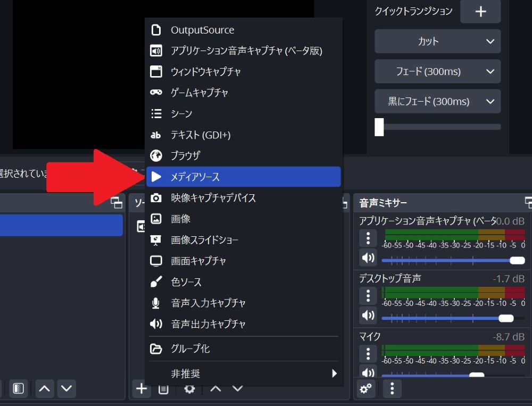Select Display Capture (画面キャプチャ)
Viewport: 532px width, 406px height.
(243, 261)
